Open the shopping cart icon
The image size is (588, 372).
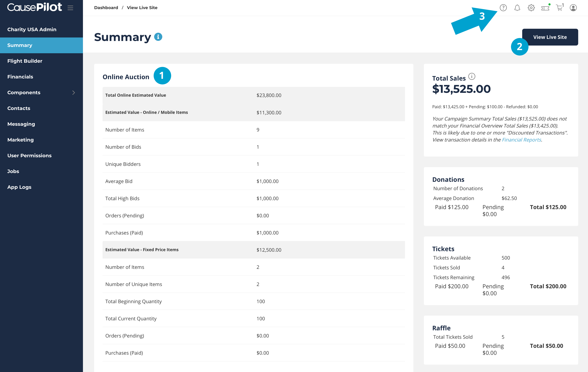[559, 8]
